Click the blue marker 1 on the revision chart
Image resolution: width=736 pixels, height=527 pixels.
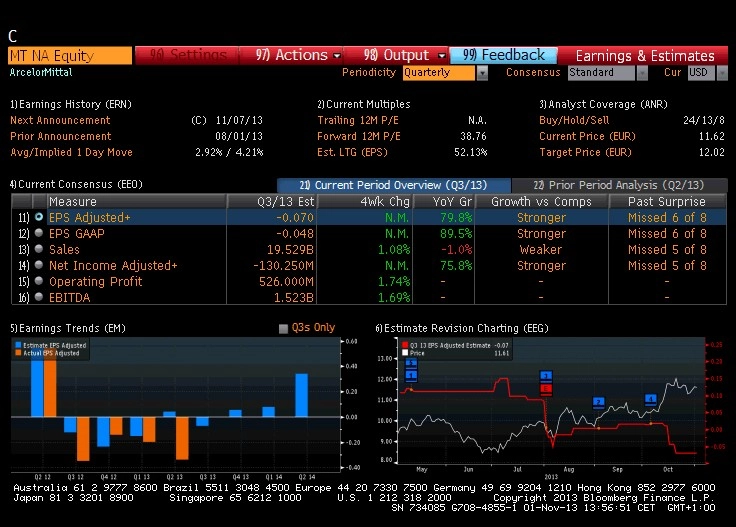click(411, 375)
